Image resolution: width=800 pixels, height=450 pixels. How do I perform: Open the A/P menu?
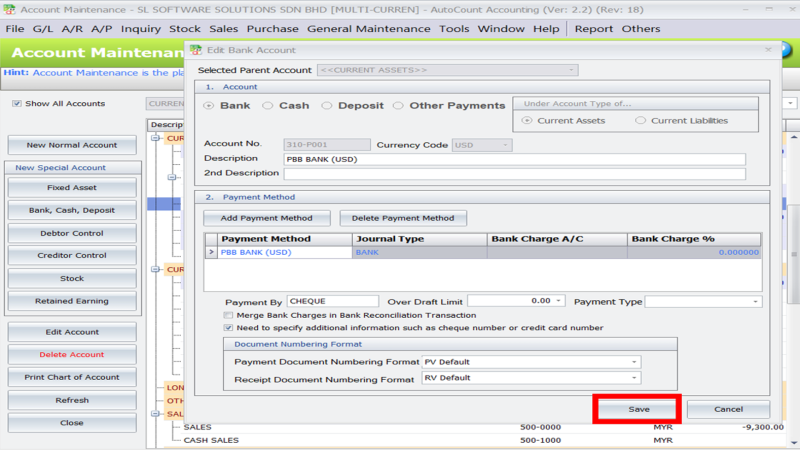[x=102, y=29]
